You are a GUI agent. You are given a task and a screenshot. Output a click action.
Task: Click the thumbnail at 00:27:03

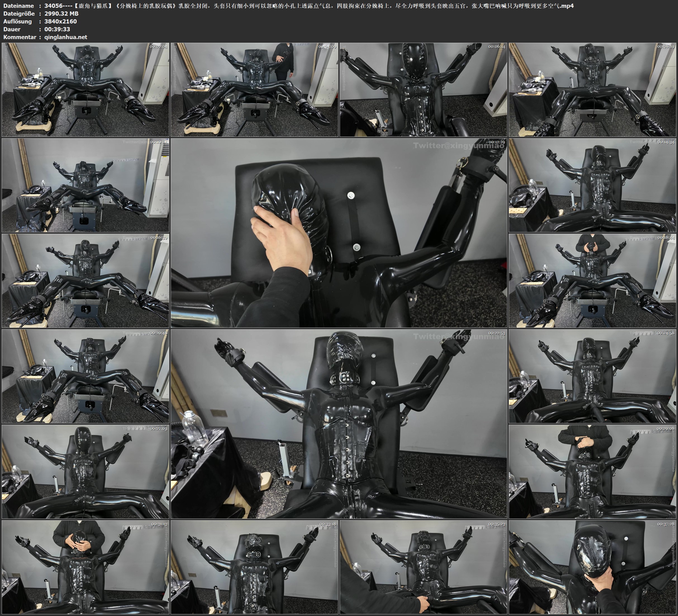click(x=86, y=472)
